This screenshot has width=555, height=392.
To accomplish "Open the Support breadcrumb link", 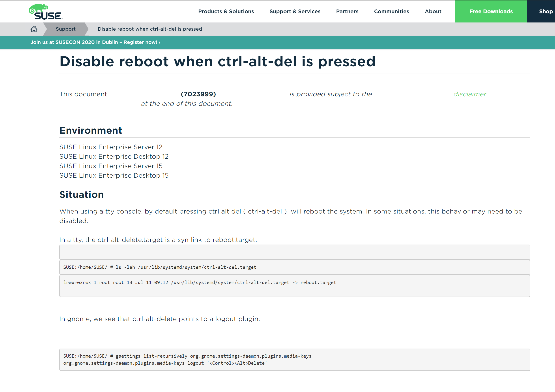I will [65, 29].
